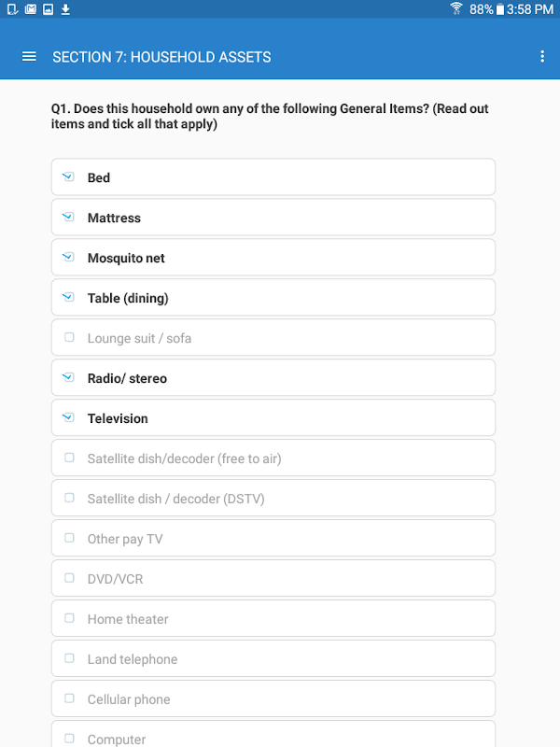
Task: Select the Cellular phone option
Action: (x=69, y=699)
